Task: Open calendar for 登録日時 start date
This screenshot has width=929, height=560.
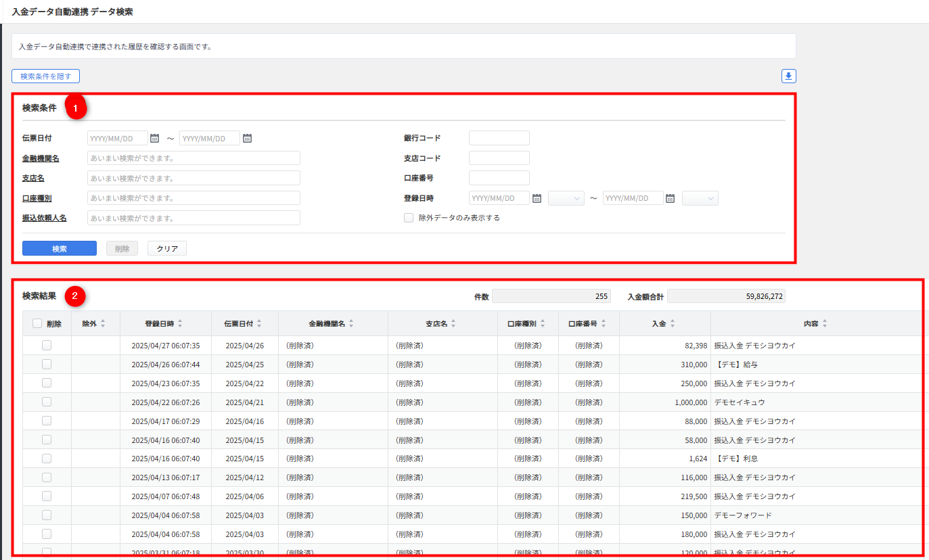Action: 537,198
